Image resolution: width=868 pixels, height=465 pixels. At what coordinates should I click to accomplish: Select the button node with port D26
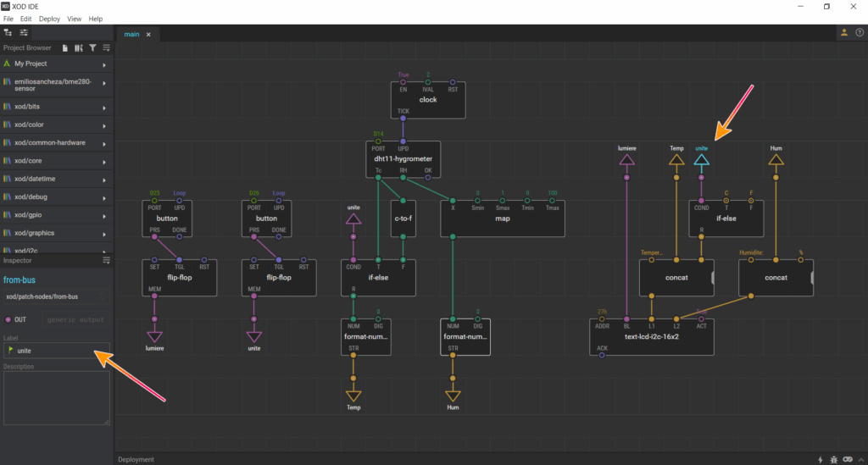(x=266, y=219)
